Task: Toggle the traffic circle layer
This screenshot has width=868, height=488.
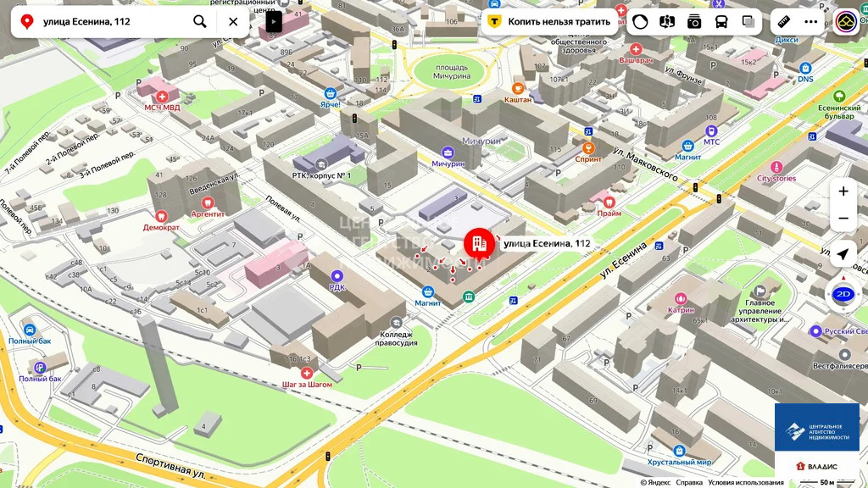Action: pyautogui.click(x=640, y=21)
